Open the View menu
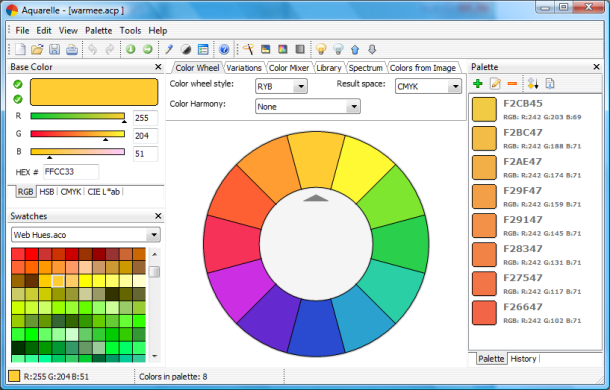The image size is (610, 390). [x=68, y=30]
